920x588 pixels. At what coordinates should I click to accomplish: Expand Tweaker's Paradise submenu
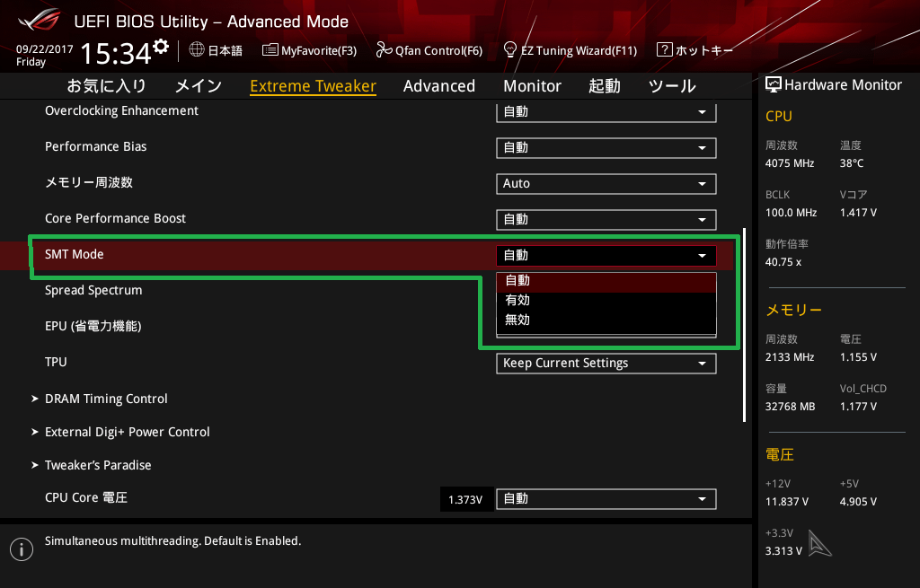tap(98, 466)
